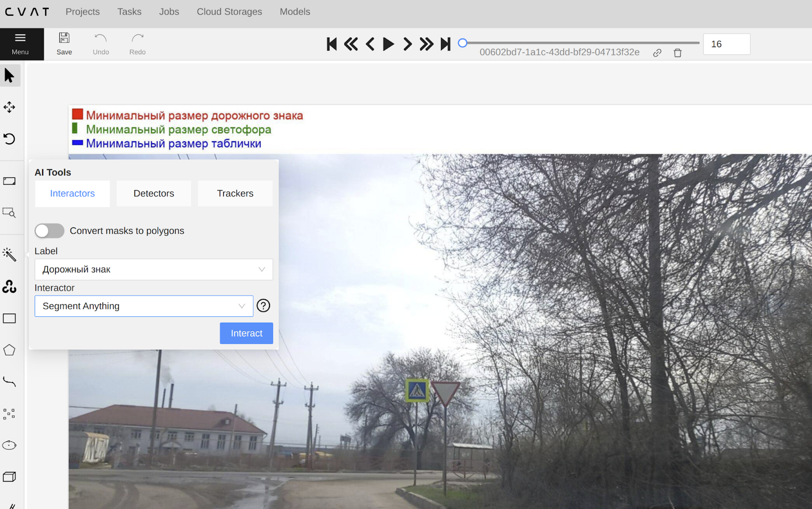Switch to the Trackers tab
The height and width of the screenshot is (509, 812).
(x=235, y=194)
